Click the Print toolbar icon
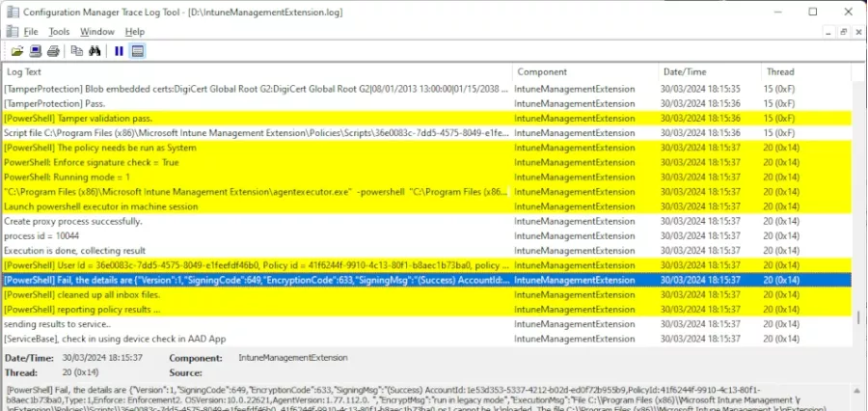 click(x=52, y=51)
